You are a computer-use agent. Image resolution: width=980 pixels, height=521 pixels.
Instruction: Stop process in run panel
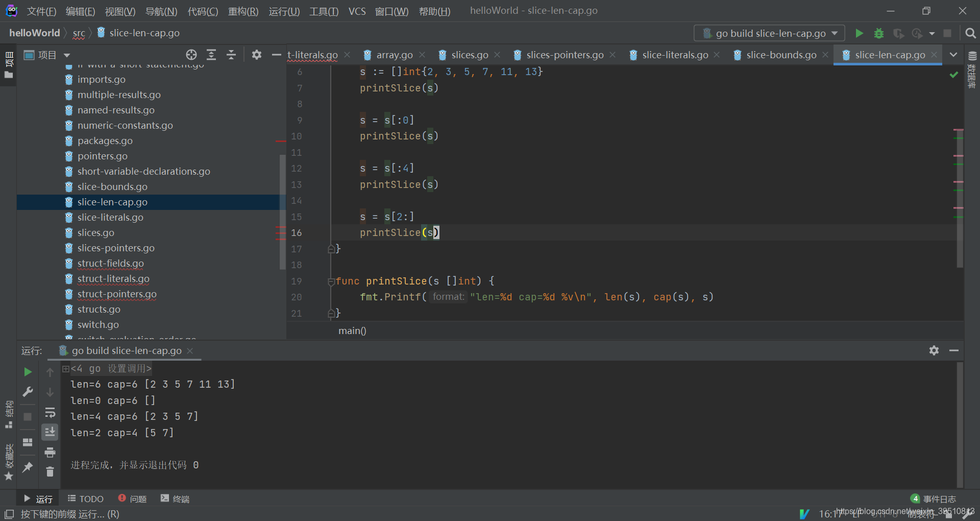(x=28, y=417)
